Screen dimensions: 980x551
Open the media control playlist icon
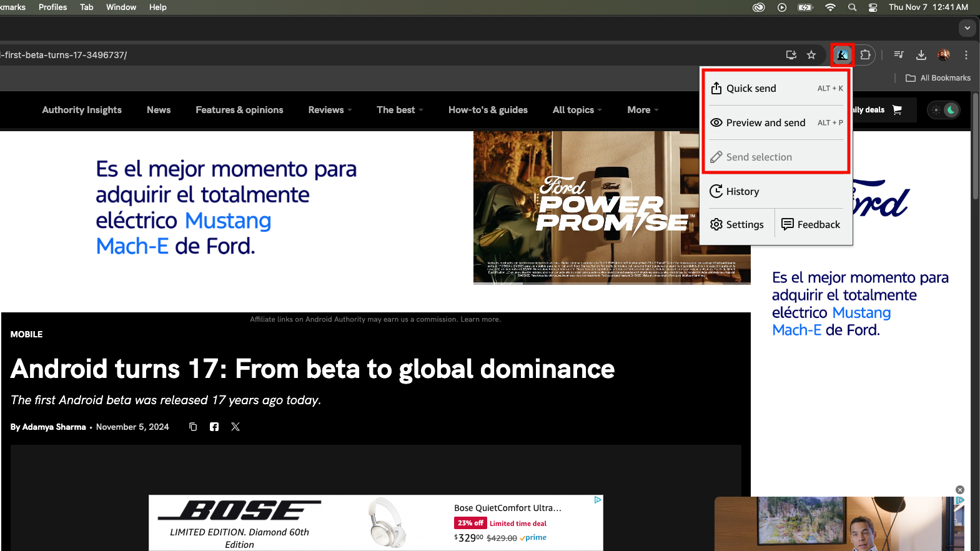(899, 55)
